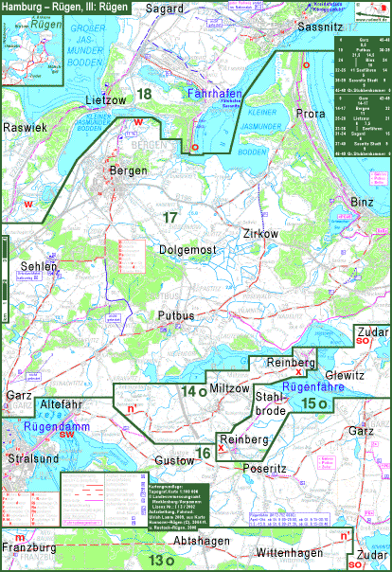Click the red m marker above Franzburg

pyautogui.click(x=20, y=537)
